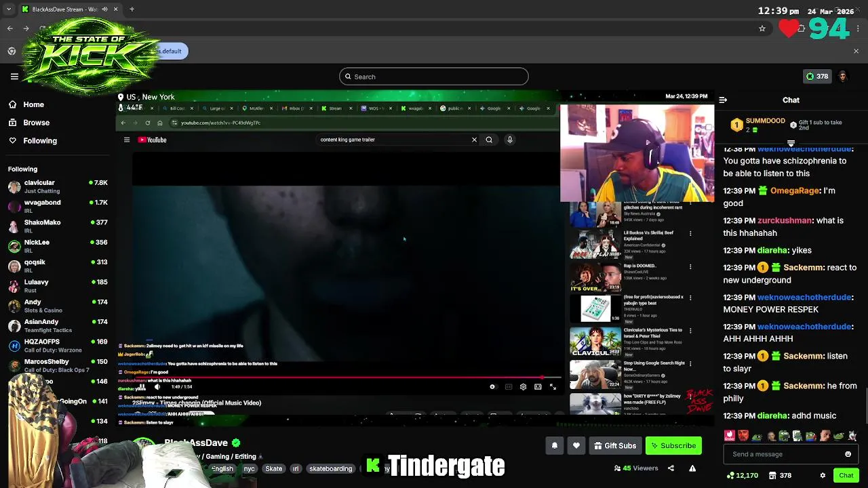868x488 pixels.
Task: Click the Subscribe button
Action: pos(673,445)
